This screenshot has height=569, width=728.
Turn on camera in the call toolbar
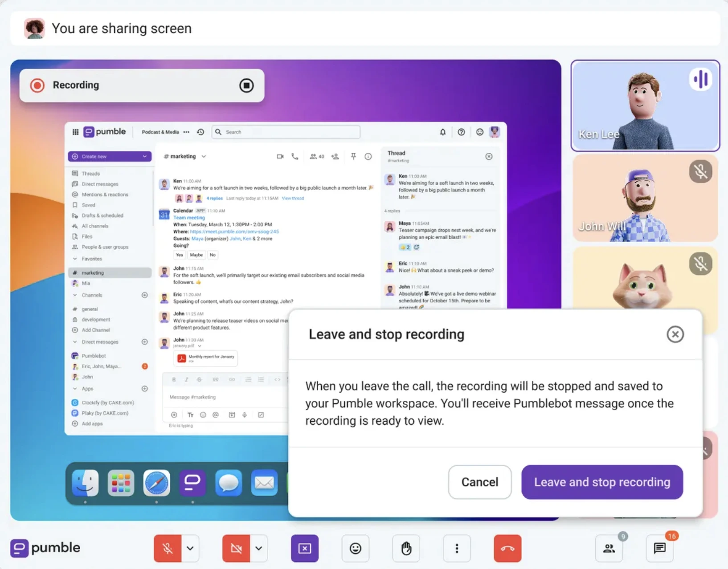pos(236,548)
